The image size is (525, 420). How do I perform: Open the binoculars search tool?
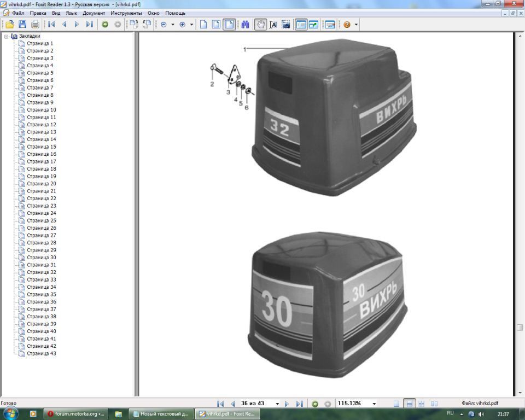pyautogui.click(x=246, y=24)
